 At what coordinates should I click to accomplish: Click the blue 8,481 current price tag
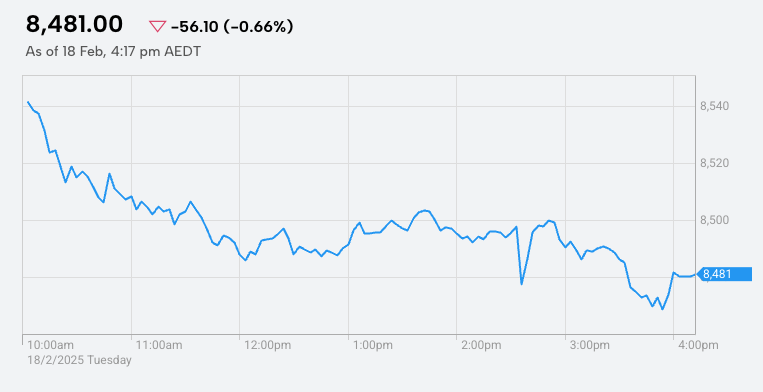click(725, 274)
